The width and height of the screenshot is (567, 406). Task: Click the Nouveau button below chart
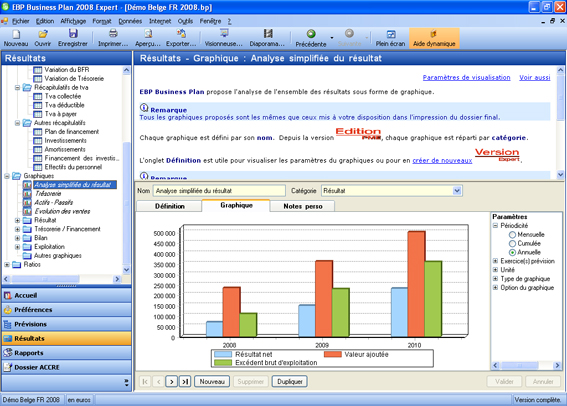click(x=212, y=382)
